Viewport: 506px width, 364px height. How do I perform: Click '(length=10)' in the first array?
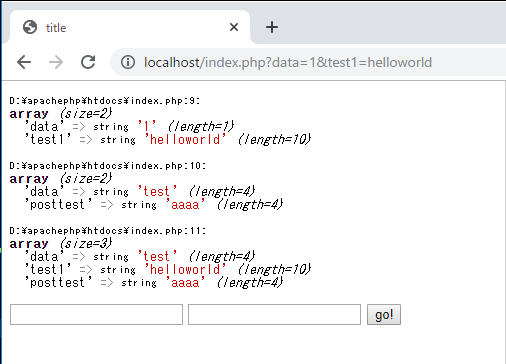[274, 139]
